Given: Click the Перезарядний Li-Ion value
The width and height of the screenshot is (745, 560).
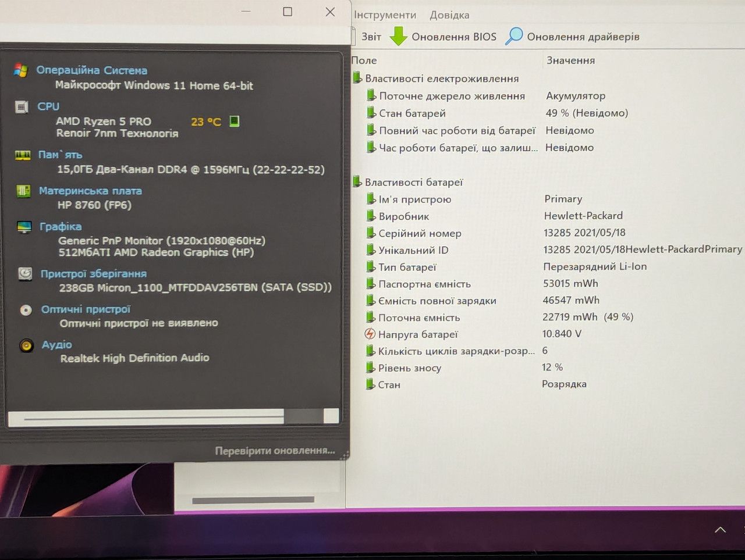Looking at the screenshot, I should pos(595,266).
